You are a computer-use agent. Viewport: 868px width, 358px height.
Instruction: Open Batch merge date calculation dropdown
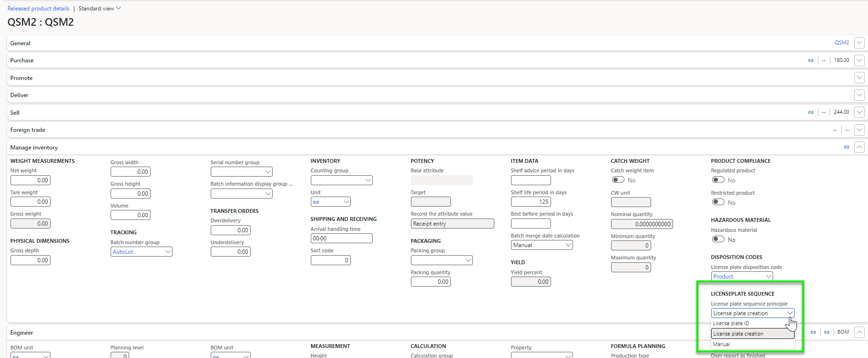click(568, 245)
